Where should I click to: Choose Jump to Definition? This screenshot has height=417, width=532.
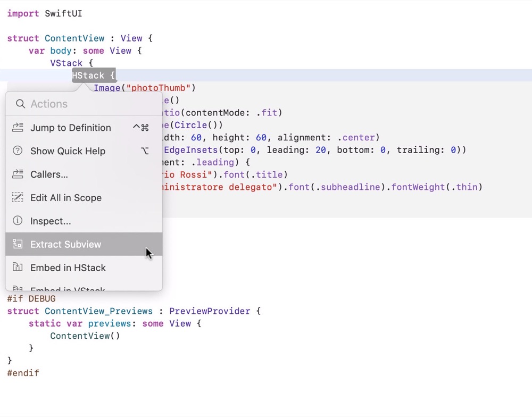(84, 128)
